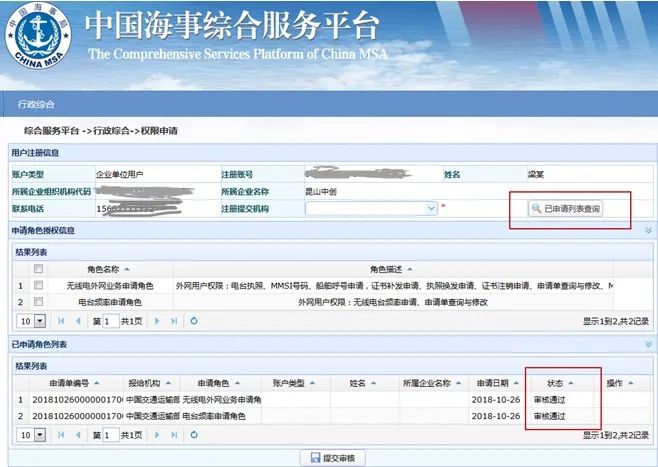Screen dimensions: 658x467
Task: Click the China MSA anchor logo
Action: click(38, 37)
